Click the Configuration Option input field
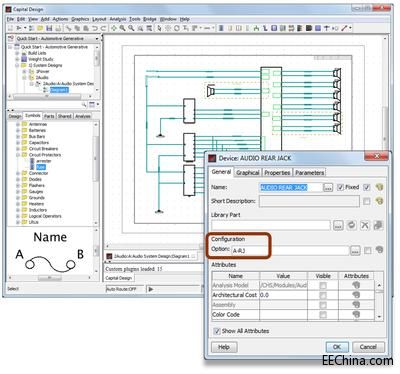This screenshot has height=374, width=400. click(290, 250)
